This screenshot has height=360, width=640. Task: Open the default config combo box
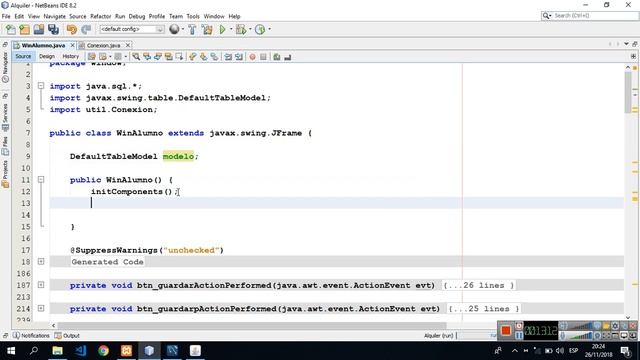coord(132,29)
